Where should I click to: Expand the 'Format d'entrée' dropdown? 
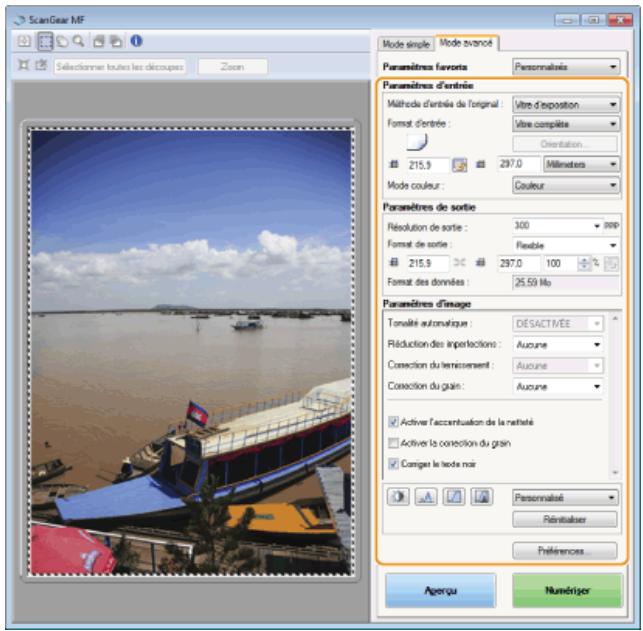[565, 124]
